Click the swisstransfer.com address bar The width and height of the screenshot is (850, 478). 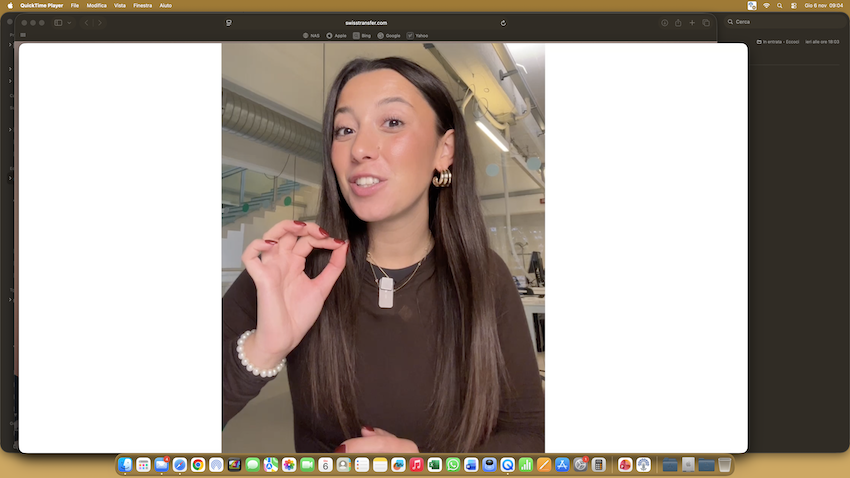[x=366, y=22]
